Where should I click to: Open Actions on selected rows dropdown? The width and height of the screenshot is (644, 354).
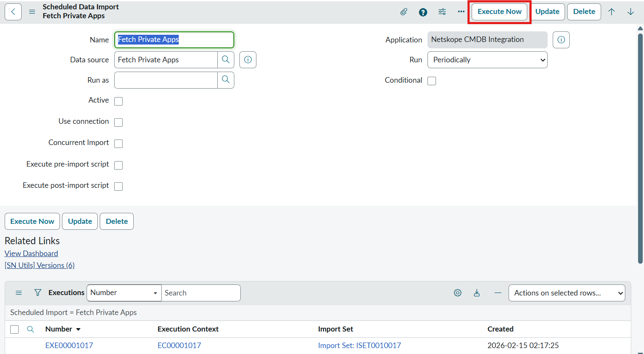567,293
